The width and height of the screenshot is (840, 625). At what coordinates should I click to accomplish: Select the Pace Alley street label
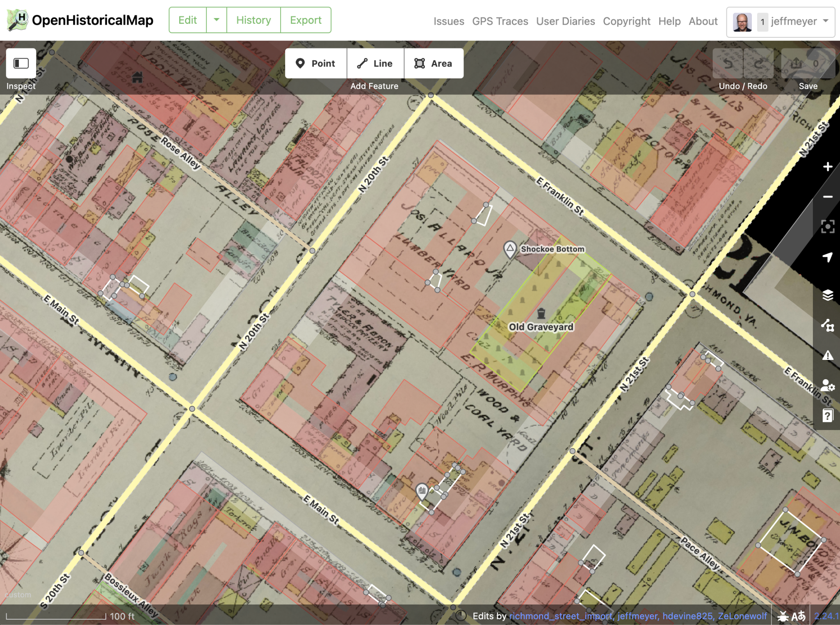point(700,553)
